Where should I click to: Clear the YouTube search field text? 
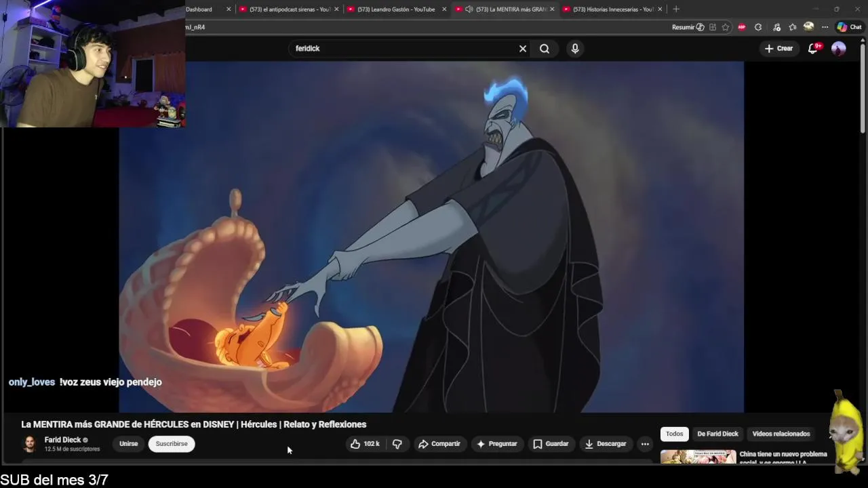tap(523, 49)
